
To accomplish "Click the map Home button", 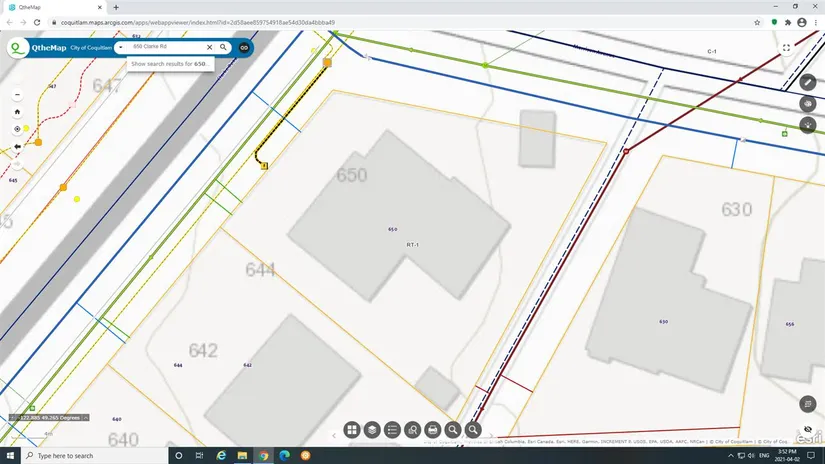I will (x=17, y=112).
